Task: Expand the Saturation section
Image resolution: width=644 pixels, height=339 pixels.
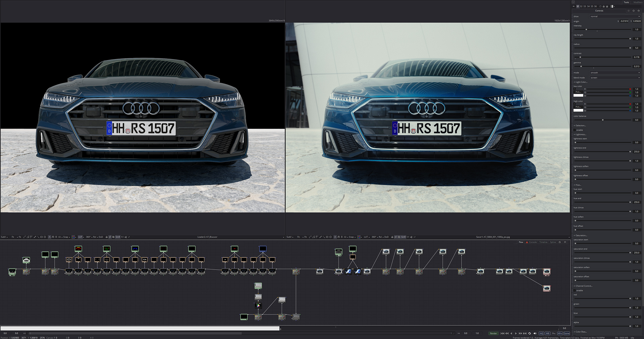Action: (580, 235)
